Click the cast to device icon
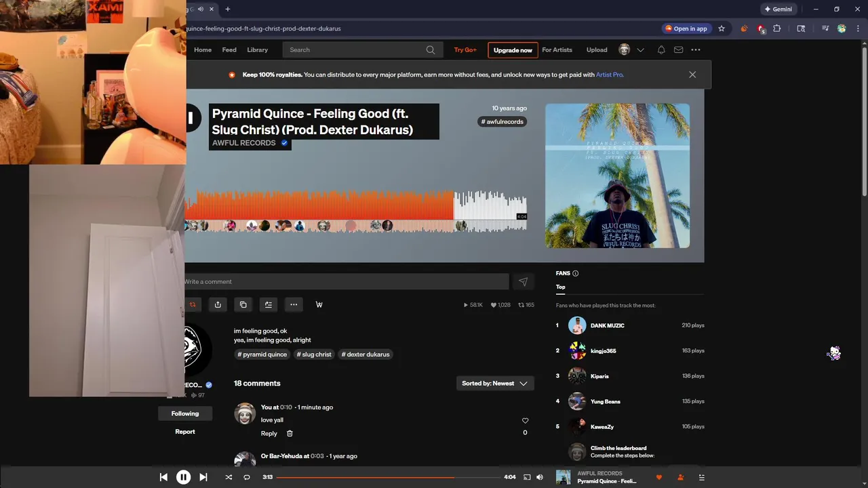 point(527,477)
